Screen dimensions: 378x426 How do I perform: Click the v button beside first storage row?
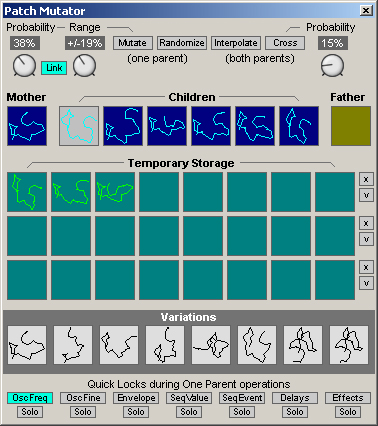click(366, 195)
